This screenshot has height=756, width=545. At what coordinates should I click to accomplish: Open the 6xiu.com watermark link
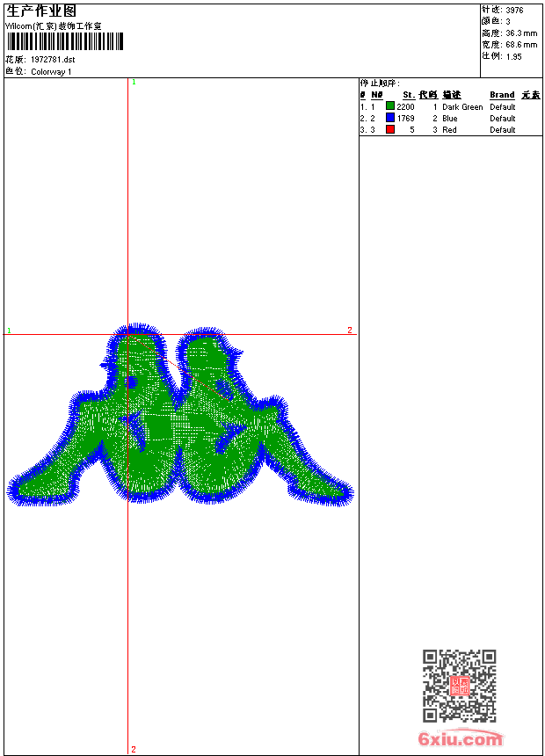point(460,740)
